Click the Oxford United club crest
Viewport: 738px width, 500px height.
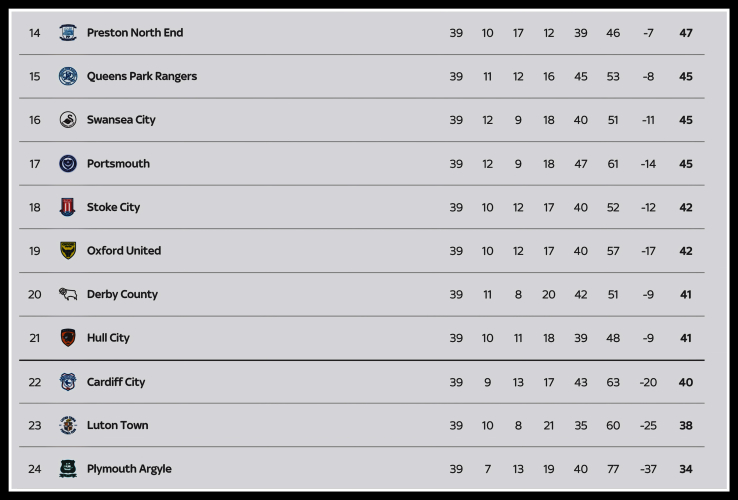[x=68, y=251]
